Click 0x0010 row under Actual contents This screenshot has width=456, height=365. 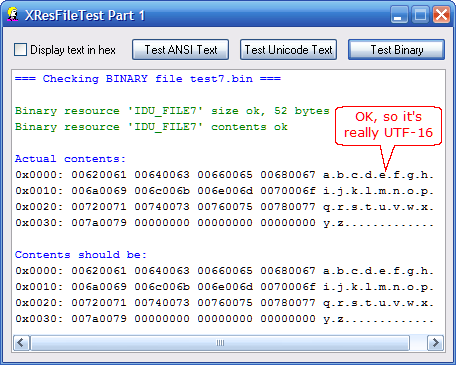[x=224, y=191]
